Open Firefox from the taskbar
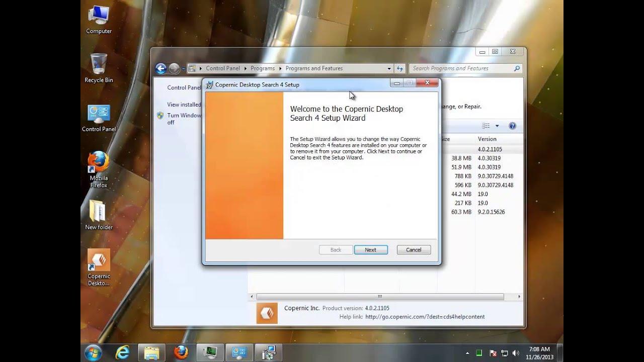644x362 pixels. (x=181, y=352)
